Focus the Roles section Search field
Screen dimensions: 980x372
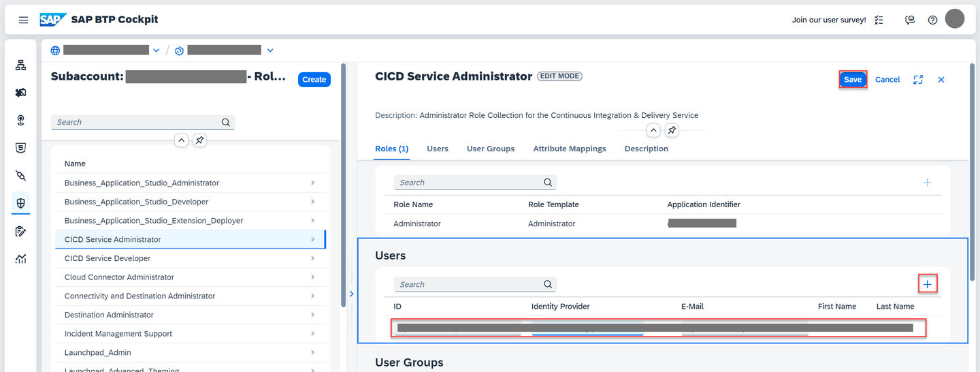tap(475, 183)
